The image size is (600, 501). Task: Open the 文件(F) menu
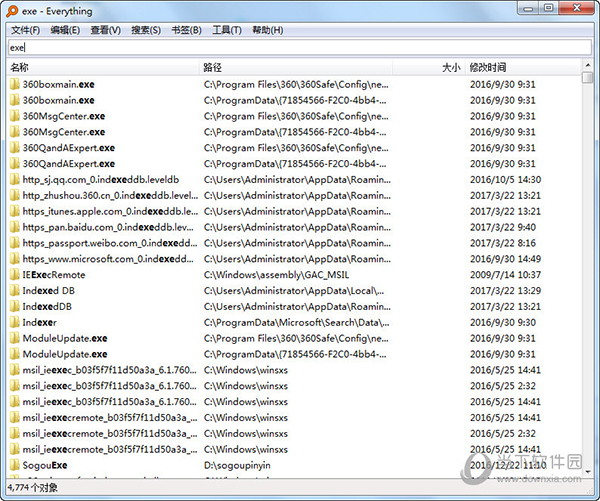tap(27, 30)
